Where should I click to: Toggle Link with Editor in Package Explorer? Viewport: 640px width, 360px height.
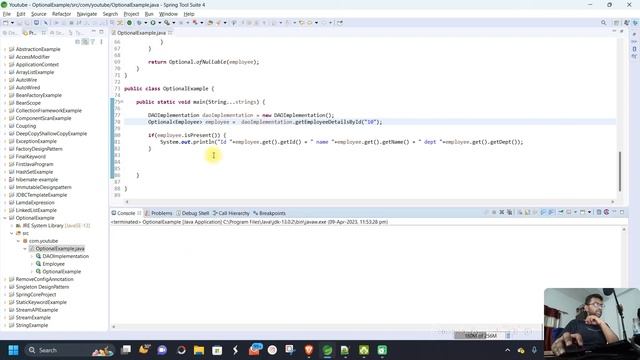(85, 42)
